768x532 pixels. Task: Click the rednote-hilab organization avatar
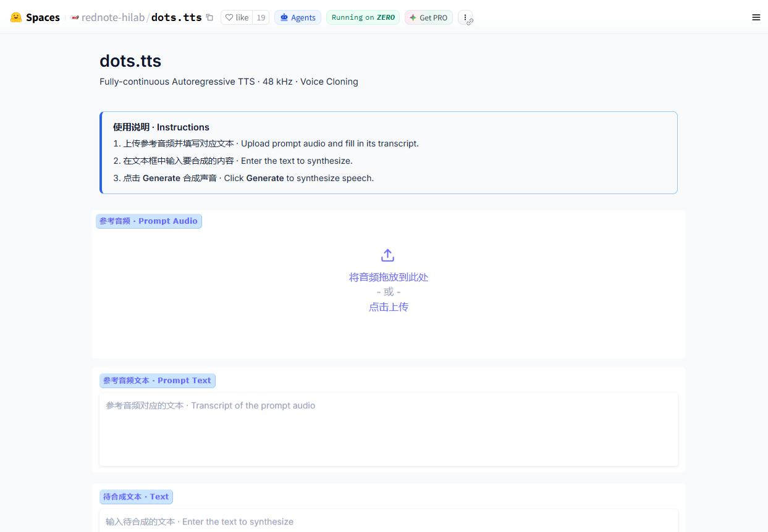[75, 17]
